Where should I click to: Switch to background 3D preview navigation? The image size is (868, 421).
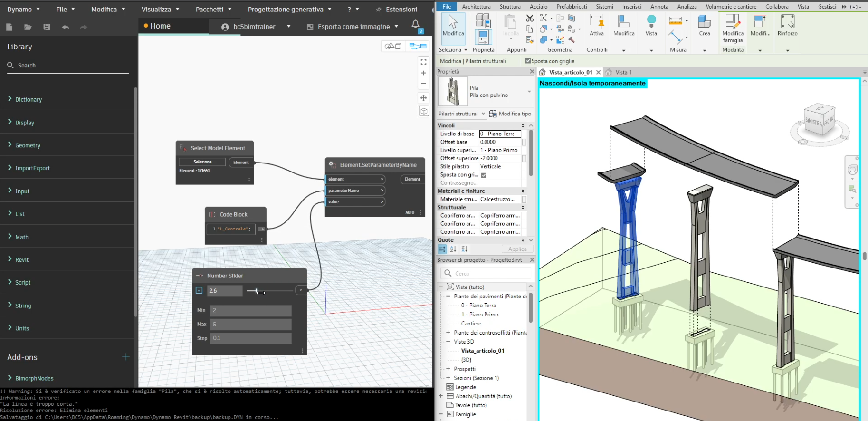[393, 46]
